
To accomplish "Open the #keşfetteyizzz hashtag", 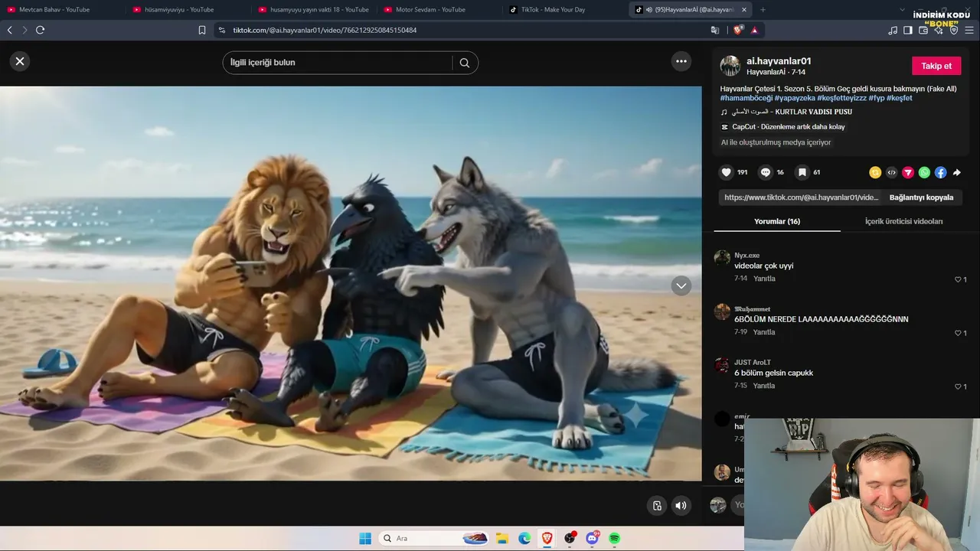I will [x=841, y=98].
